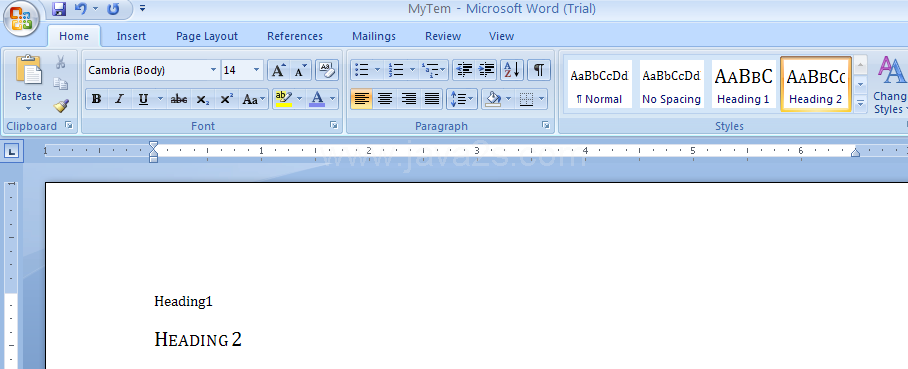This screenshot has width=908, height=369.
Task: Apply the Heading 2 style
Action: pyautogui.click(x=816, y=84)
